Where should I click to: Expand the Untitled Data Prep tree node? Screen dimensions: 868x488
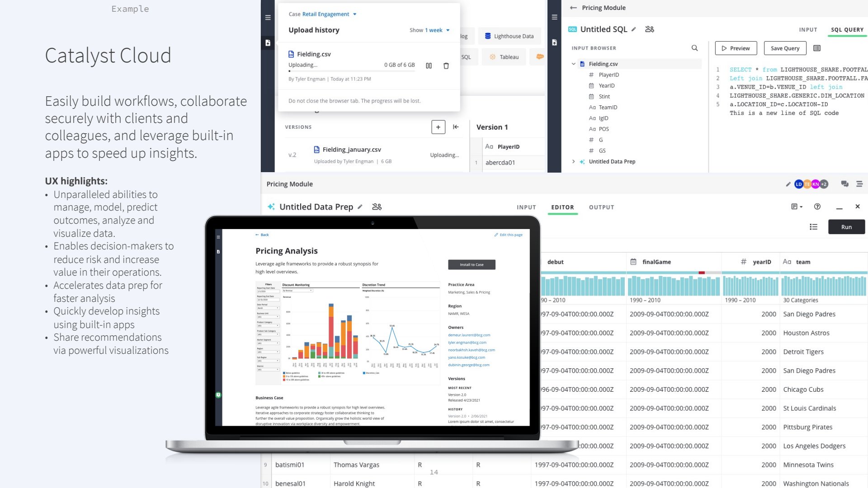tap(574, 162)
